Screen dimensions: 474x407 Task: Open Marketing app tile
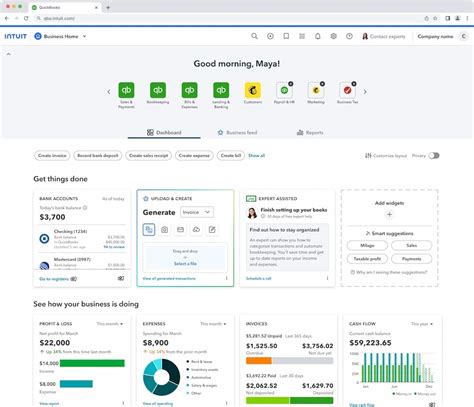click(316, 93)
